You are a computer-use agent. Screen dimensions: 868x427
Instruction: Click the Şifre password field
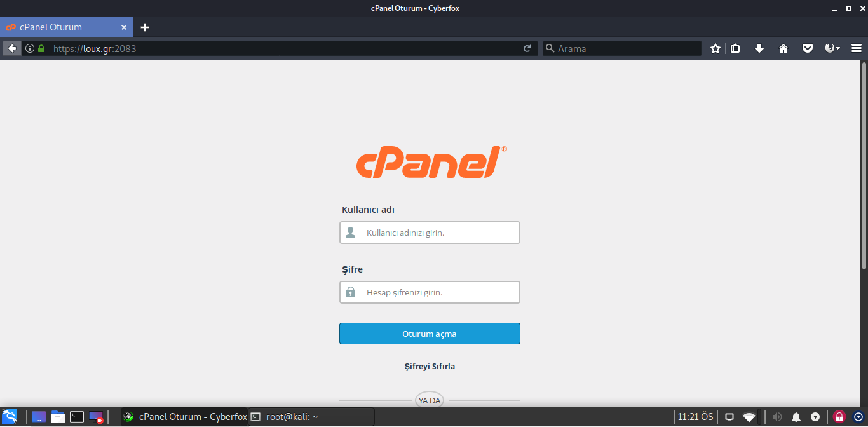pyautogui.click(x=430, y=292)
